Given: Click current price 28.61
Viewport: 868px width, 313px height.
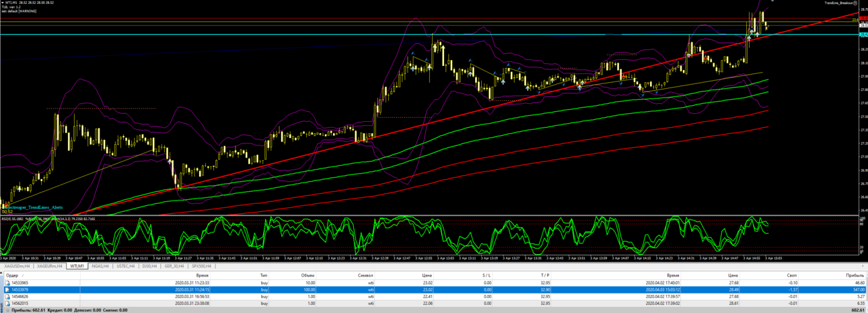Looking at the screenshot, I should point(733,304).
